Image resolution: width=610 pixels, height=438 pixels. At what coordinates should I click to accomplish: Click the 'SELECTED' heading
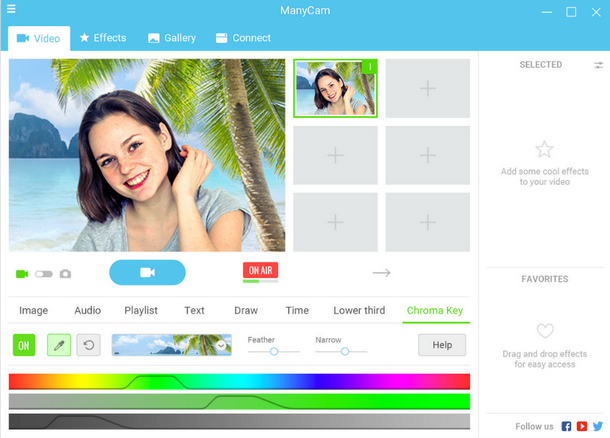coord(541,65)
